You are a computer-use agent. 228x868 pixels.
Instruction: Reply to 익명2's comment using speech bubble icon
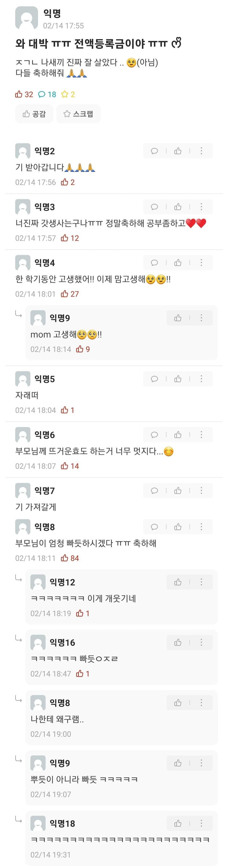pyautogui.click(x=154, y=151)
